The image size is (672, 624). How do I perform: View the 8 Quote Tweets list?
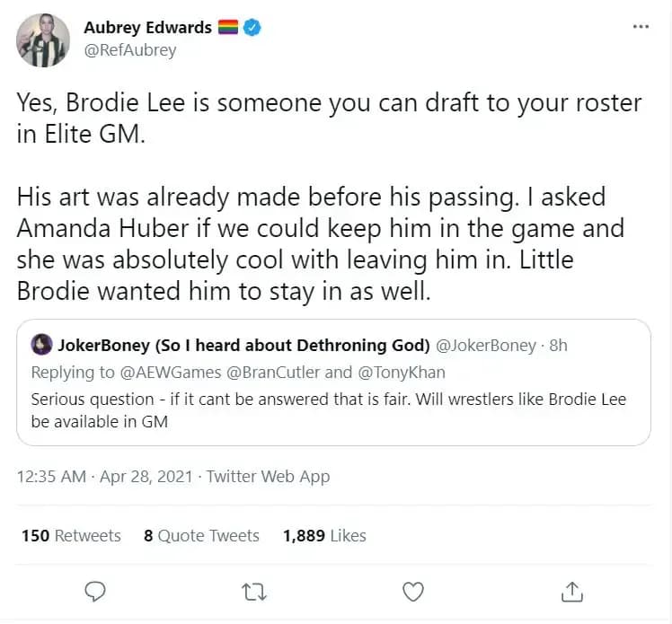click(201, 535)
